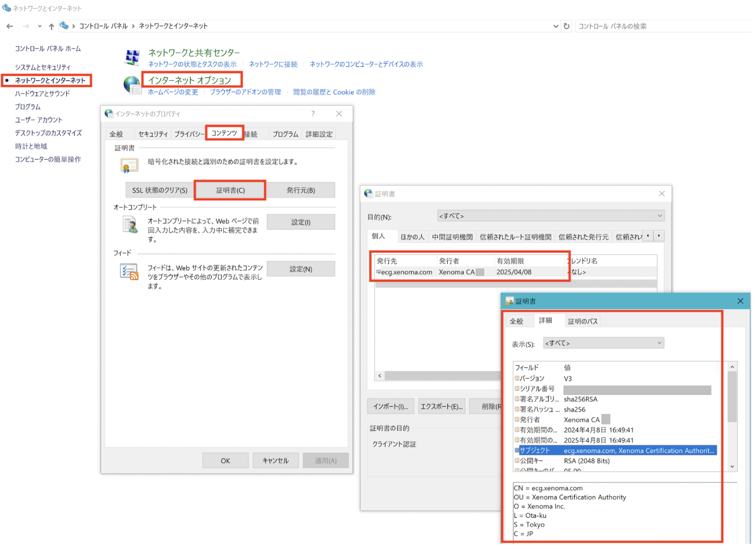Switch to ほかの人 tab
Image resolution: width=756 pixels, height=551 pixels.
413,238
